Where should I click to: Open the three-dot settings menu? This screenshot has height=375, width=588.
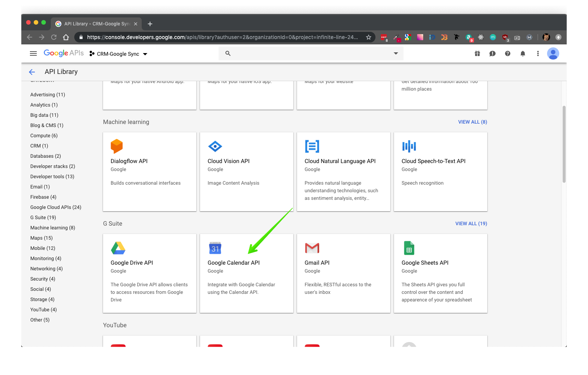538,53
